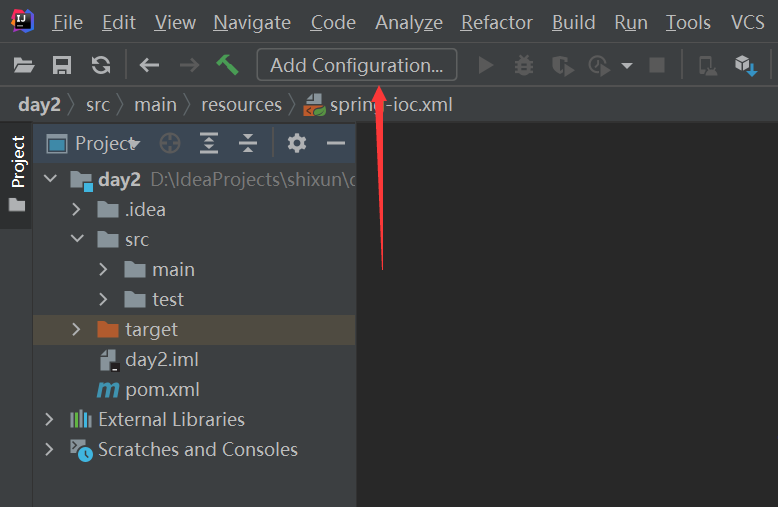The width and height of the screenshot is (778, 507).
Task: Expand the test folder
Action: click(x=103, y=299)
